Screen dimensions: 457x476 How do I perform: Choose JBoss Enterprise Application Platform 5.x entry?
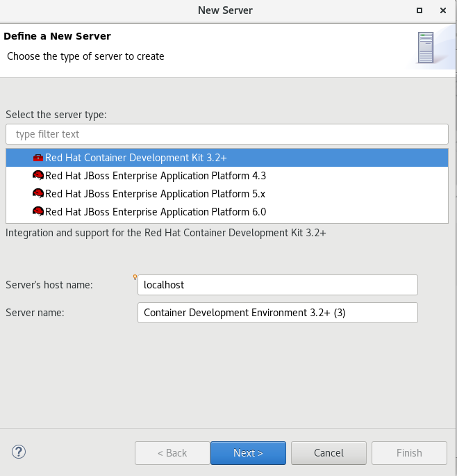pyautogui.click(x=155, y=194)
